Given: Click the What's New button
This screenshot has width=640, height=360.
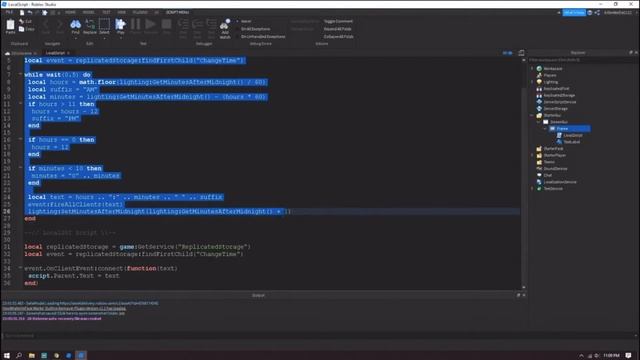Looking at the screenshot, I should (x=574, y=13).
